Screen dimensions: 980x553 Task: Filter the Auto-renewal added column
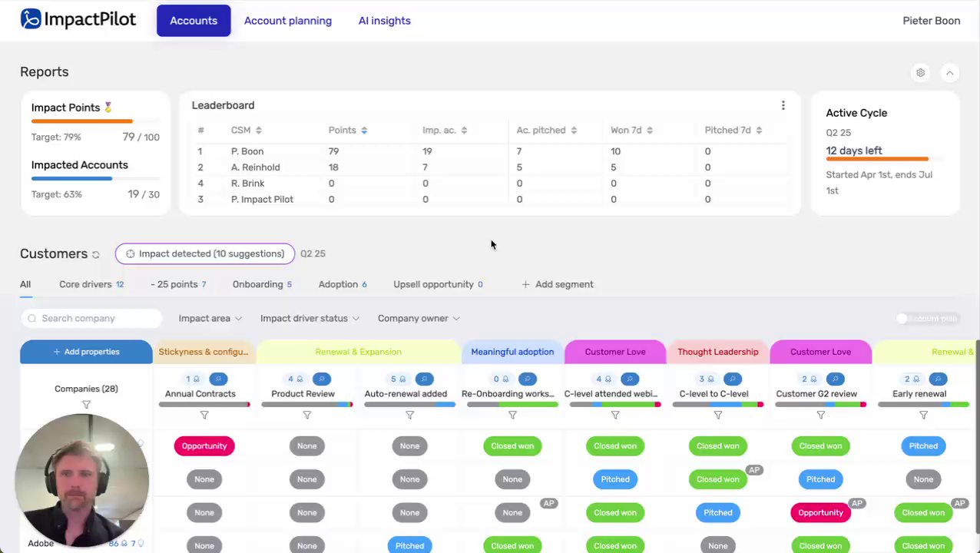(409, 415)
